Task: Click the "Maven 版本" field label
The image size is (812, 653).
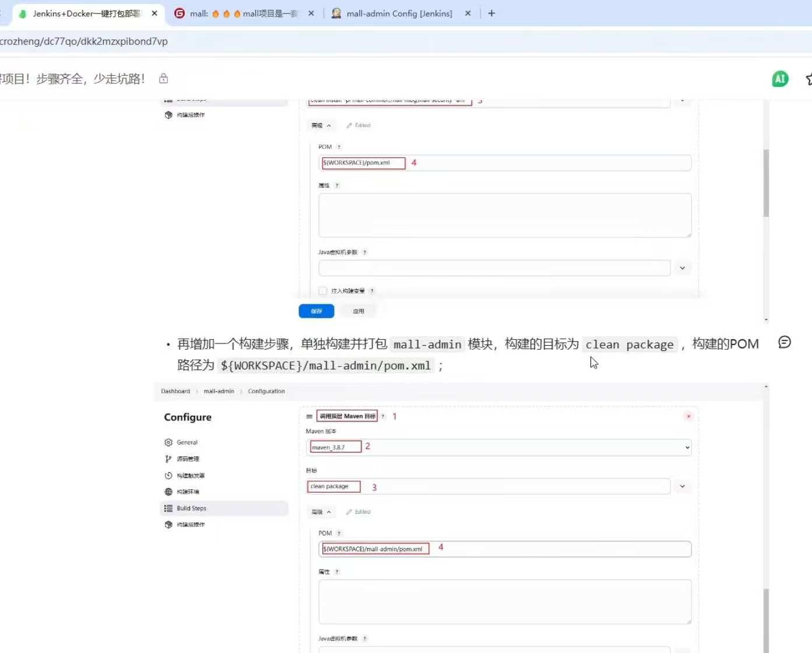Action: (x=321, y=431)
